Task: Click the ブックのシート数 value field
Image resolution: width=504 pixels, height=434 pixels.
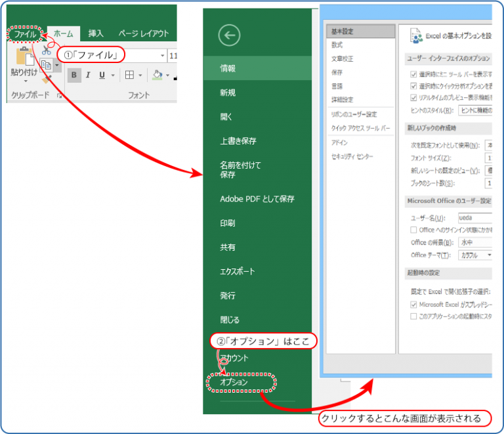Action: click(488, 183)
